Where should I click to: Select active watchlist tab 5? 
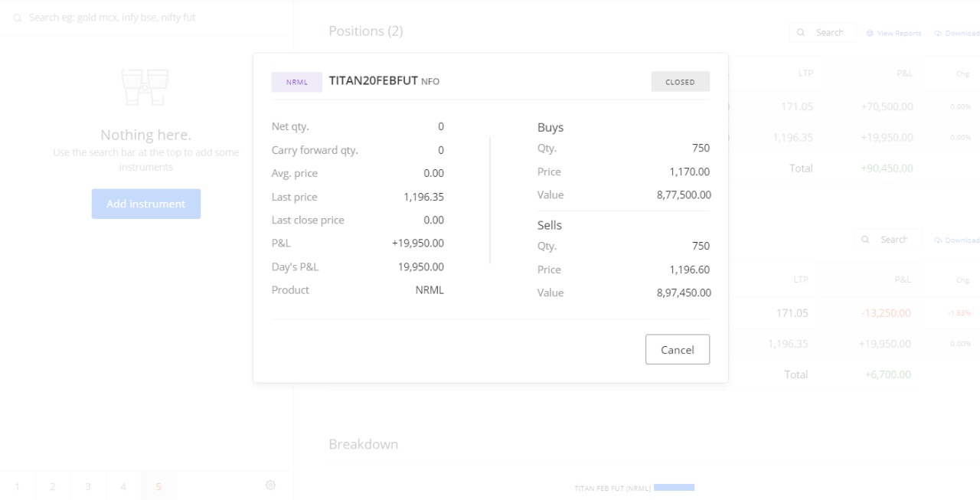click(x=158, y=486)
